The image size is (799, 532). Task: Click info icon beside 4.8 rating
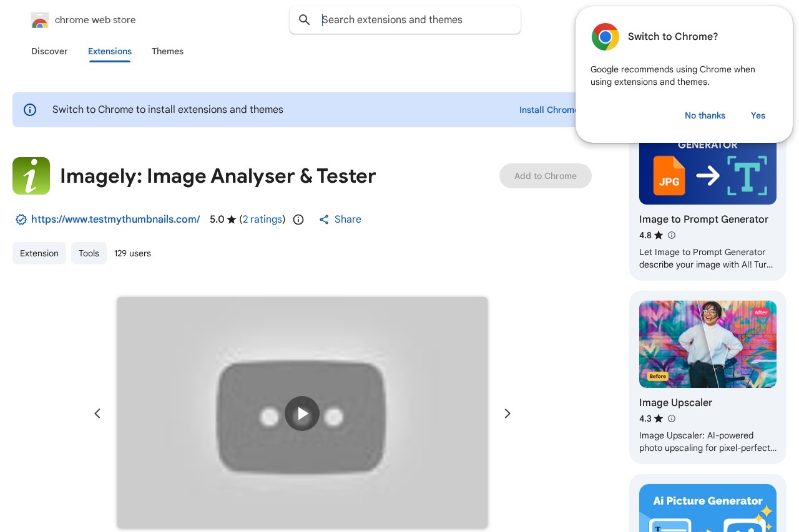pos(672,235)
